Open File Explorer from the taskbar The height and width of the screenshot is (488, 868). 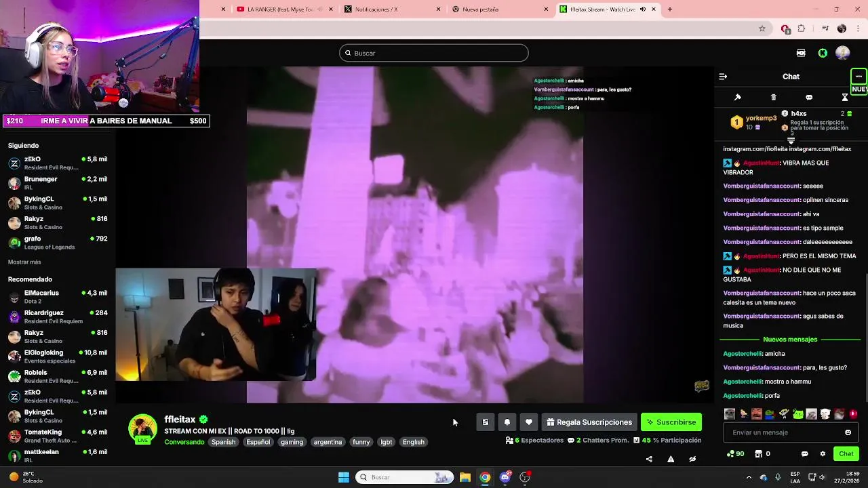click(x=465, y=477)
